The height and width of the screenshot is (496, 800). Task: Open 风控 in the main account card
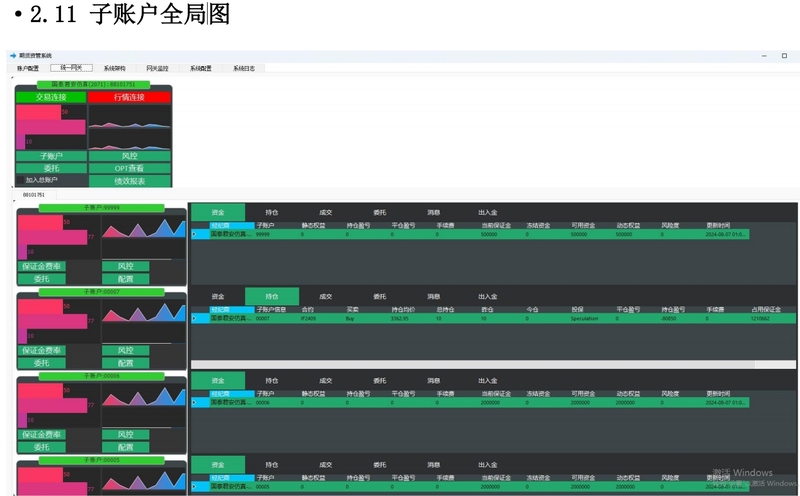[x=130, y=156]
